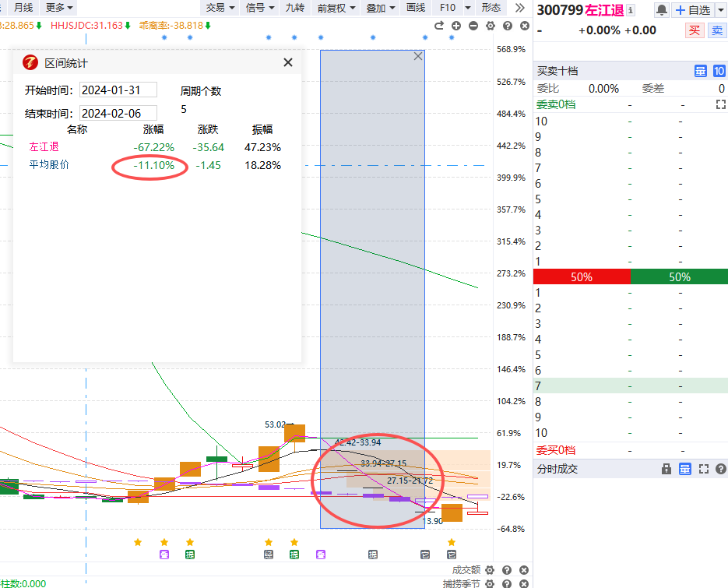This screenshot has height=588, width=728.
Task: Open the 交易 dropdown menu
Action: 220,8
